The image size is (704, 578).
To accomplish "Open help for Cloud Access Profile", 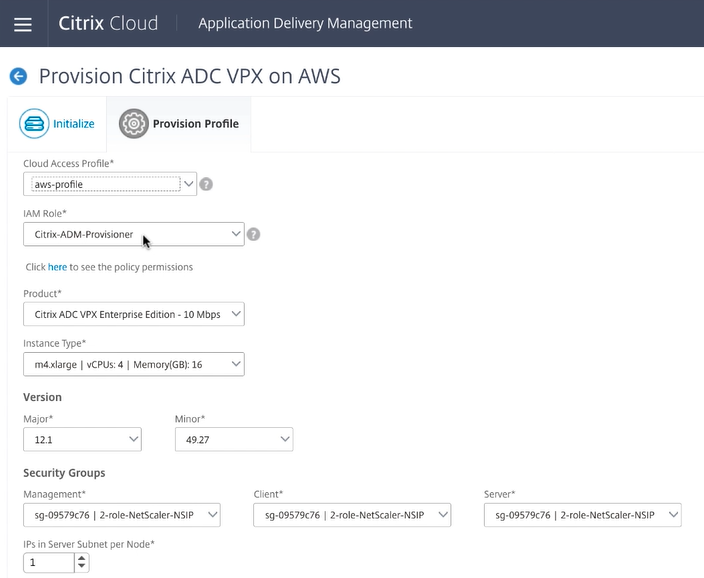I will [206, 184].
